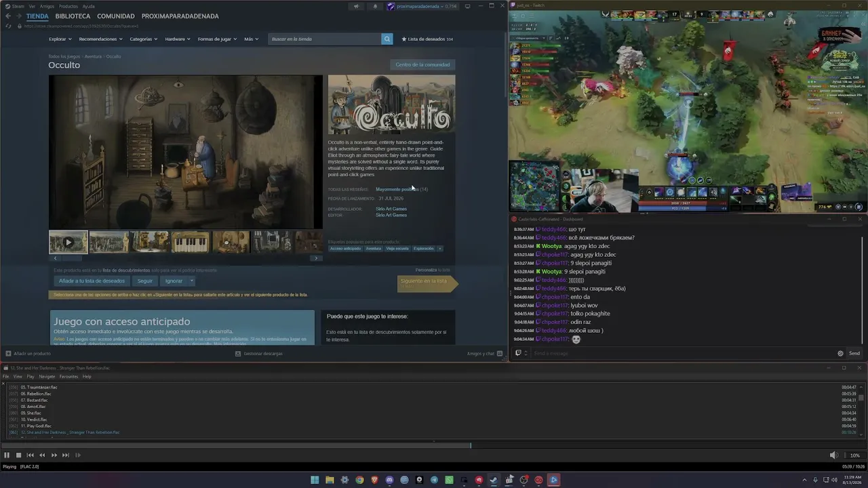Open Google Chrome from the taskbar

pos(359,480)
